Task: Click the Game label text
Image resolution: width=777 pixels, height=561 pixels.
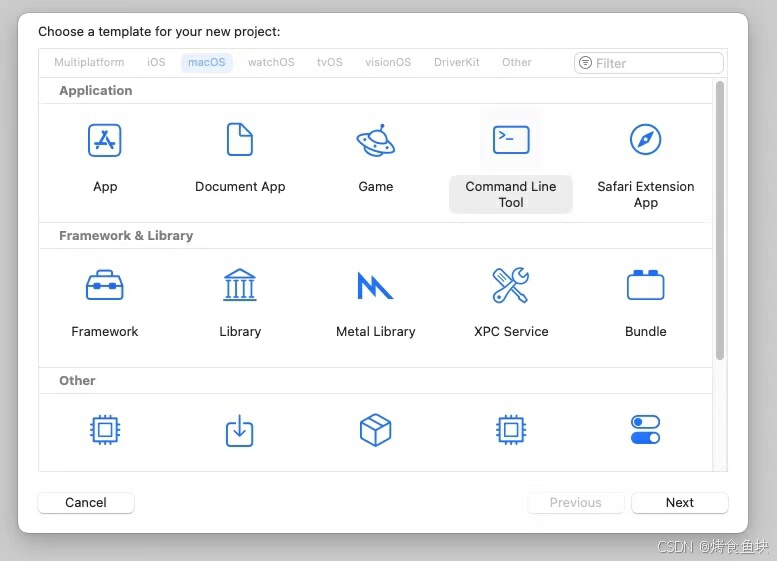Action: [376, 187]
